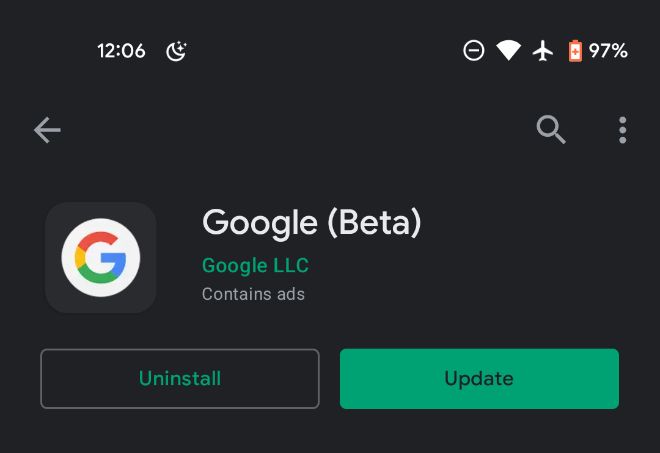
Task: Tap the dark tile behind G logo
Action: click(x=101, y=258)
